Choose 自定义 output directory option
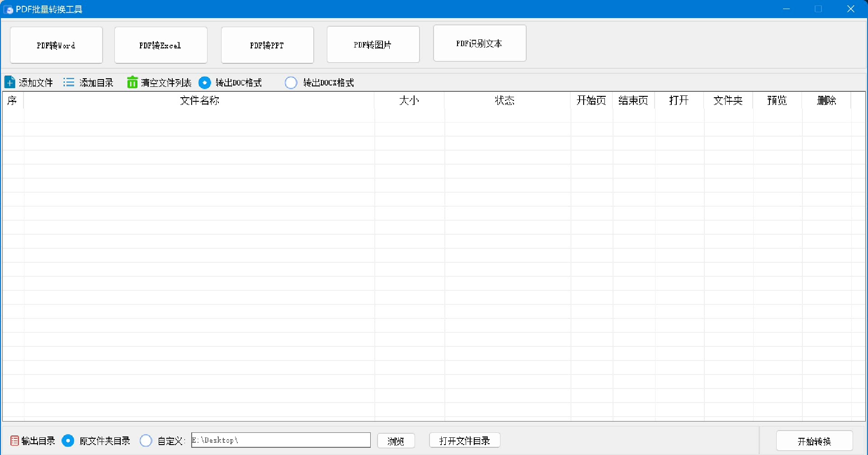This screenshot has height=455, width=868. [x=146, y=441]
